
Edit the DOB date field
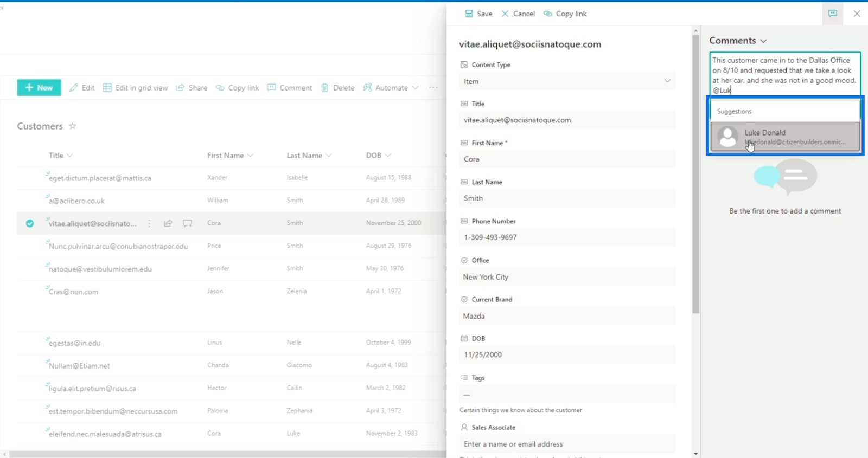[x=567, y=355]
